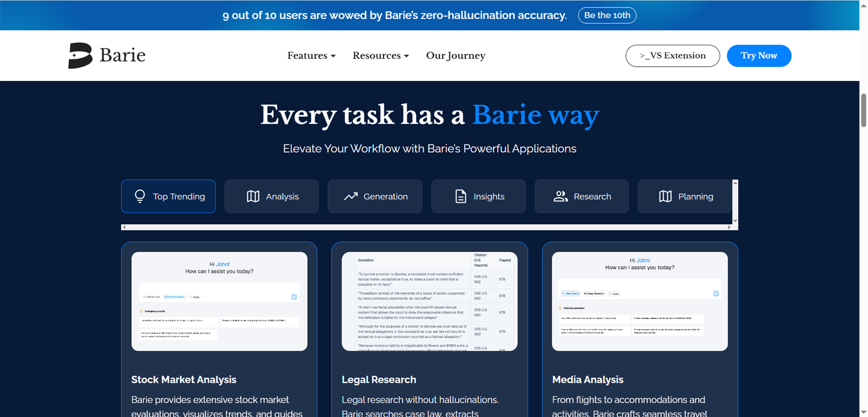Click the lightbulb icon on Top Trending
This screenshot has height=417, width=868.
[x=140, y=196]
